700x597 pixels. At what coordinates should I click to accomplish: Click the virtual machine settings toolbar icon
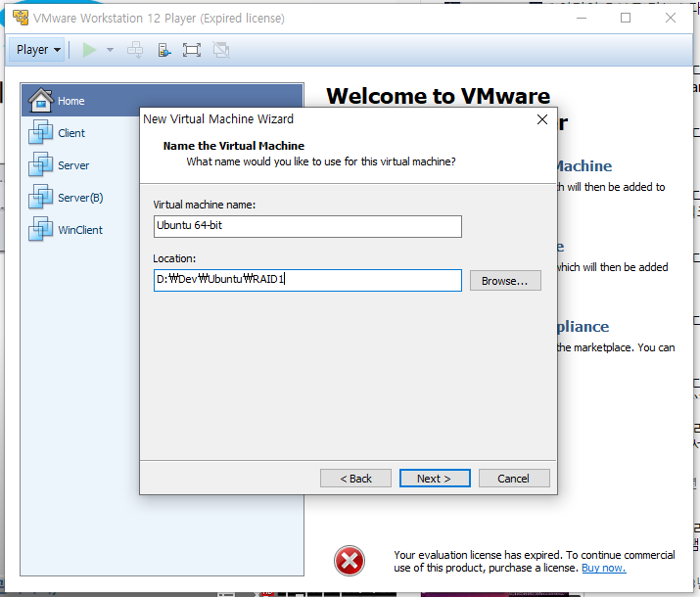click(163, 50)
